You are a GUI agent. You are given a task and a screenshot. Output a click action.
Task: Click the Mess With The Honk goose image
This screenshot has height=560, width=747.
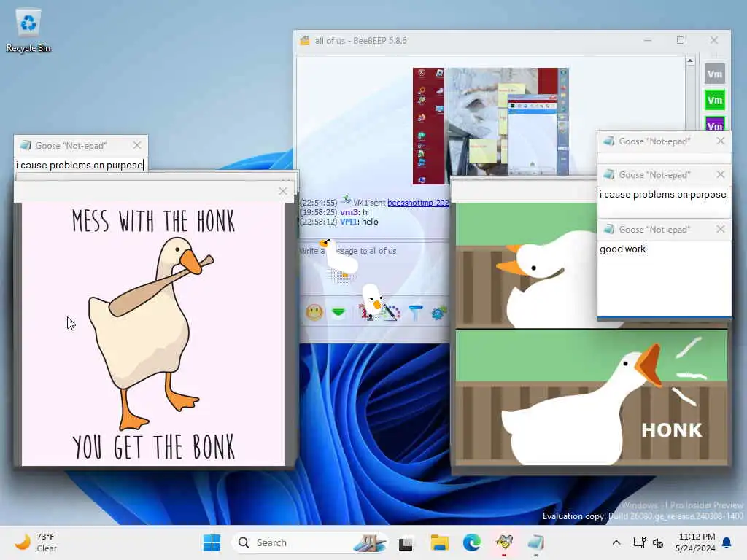(x=153, y=334)
